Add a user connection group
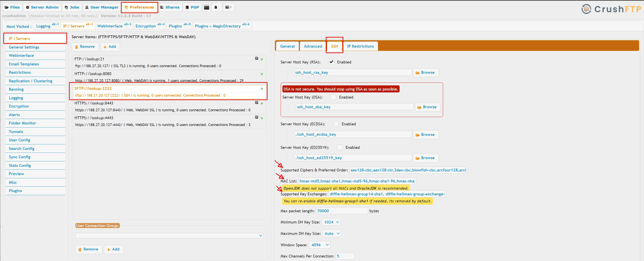This screenshot has width=644, height=261. 113,249
